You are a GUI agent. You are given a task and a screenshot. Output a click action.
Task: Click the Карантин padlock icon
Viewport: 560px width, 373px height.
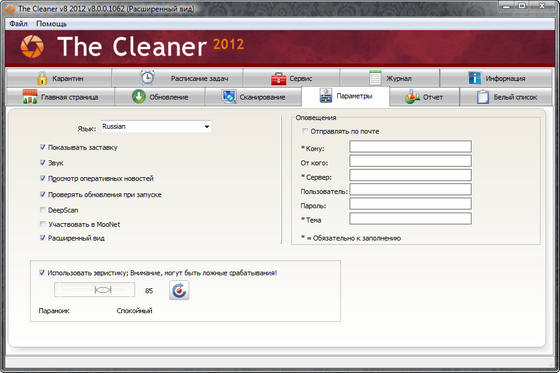[x=42, y=78]
